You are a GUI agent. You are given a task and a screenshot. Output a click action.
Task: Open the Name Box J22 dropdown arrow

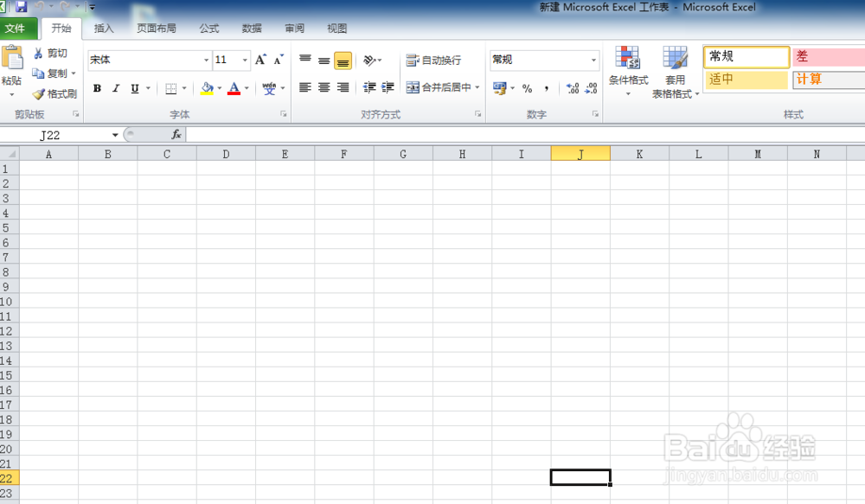point(115,135)
